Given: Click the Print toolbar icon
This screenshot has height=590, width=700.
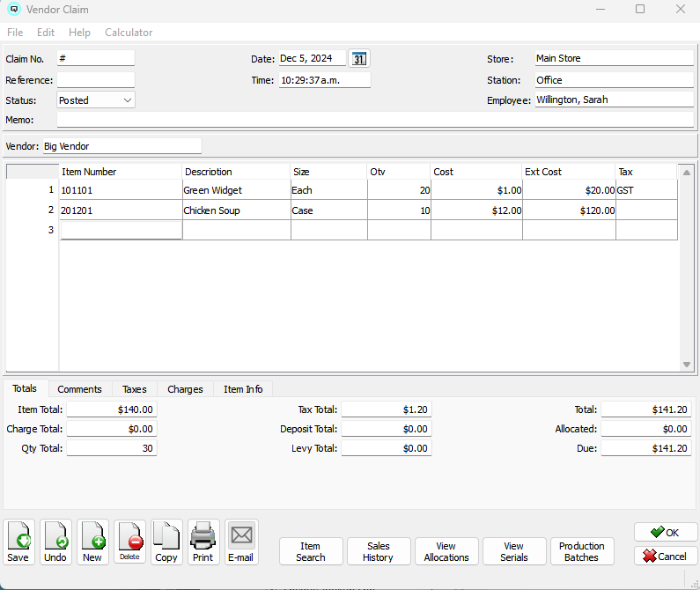Looking at the screenshot, I should click(x=203, y=542).
